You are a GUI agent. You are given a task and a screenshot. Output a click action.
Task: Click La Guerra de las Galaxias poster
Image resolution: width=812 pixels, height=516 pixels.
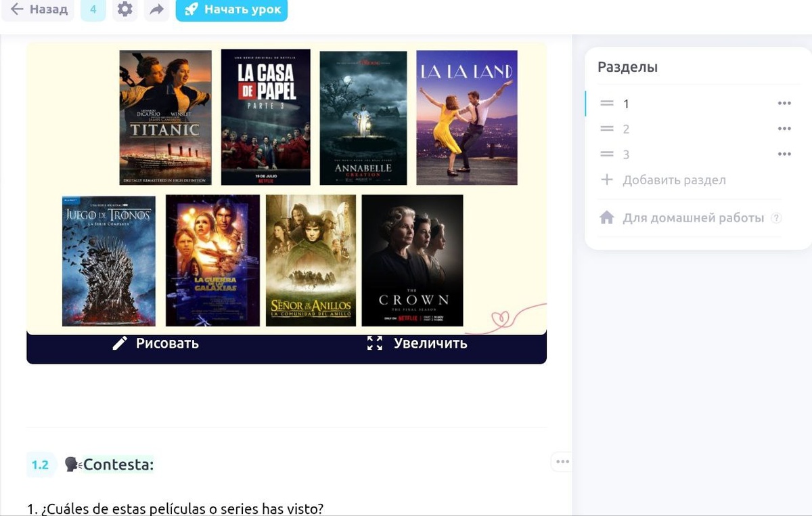[212, 261]
